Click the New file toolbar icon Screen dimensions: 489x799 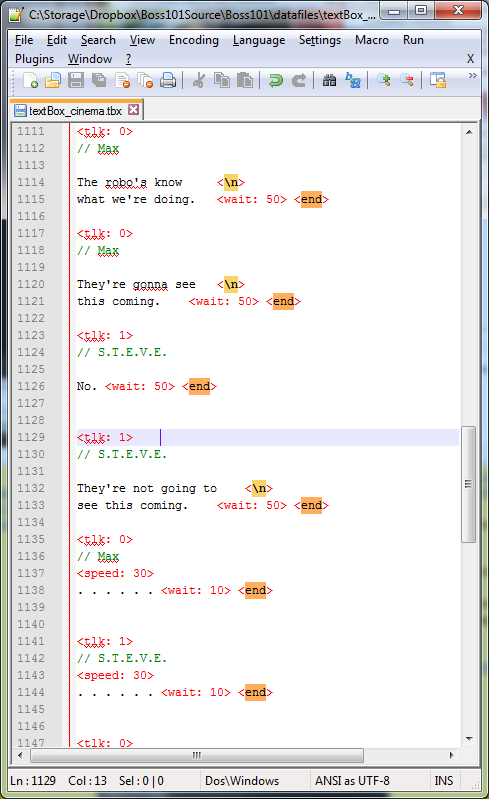click(x=30, y=80)
